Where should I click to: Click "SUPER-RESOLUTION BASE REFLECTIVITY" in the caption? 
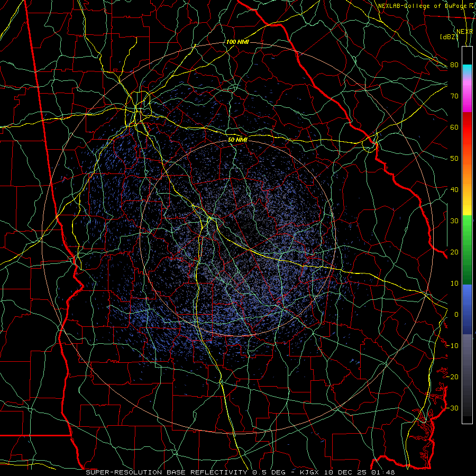click(x=167, y=472)
